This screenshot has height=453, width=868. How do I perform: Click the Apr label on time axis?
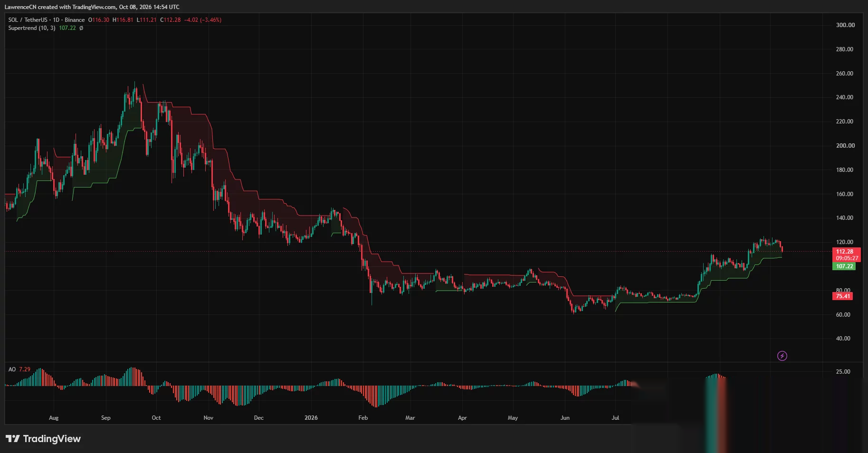tap(462, 418)
